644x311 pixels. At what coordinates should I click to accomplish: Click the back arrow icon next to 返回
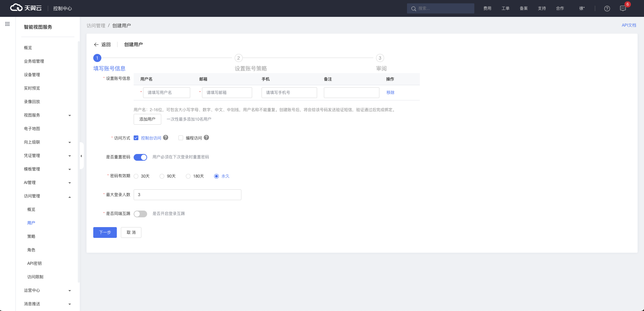click(96, 44)
